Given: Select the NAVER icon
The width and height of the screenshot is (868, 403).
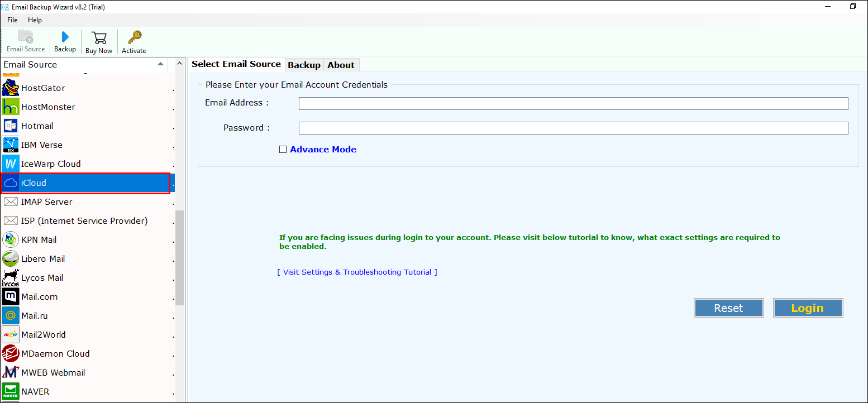Looking at the screenshot, I should 11,392.
